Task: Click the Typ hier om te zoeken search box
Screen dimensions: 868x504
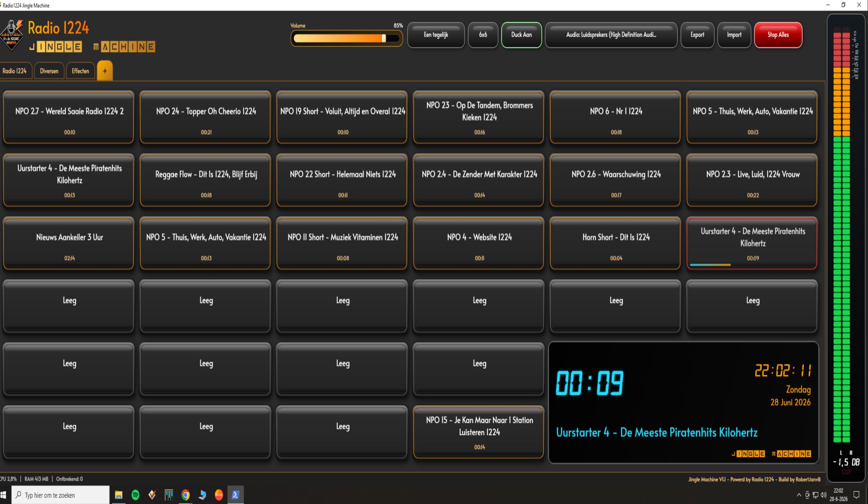Action: click(61, 495)
